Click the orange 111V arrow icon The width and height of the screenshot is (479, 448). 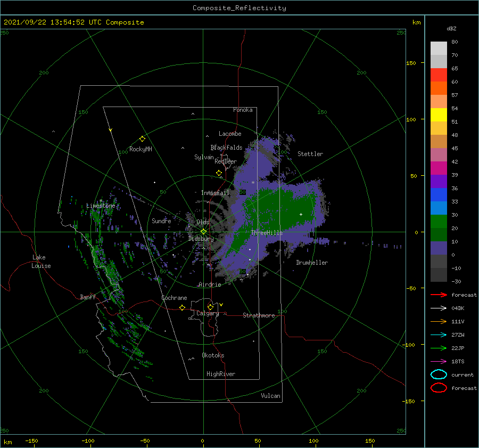439,321
